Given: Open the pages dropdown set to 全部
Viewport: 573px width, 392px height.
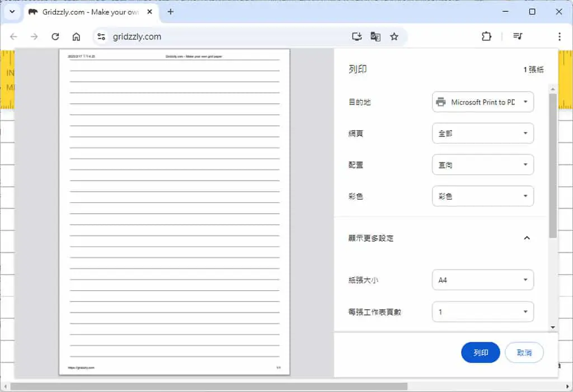Looking at the screenshot, I should tap(483, 133).
